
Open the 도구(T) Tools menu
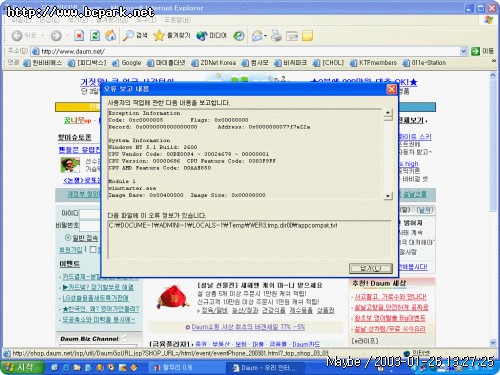coord(146,20)
